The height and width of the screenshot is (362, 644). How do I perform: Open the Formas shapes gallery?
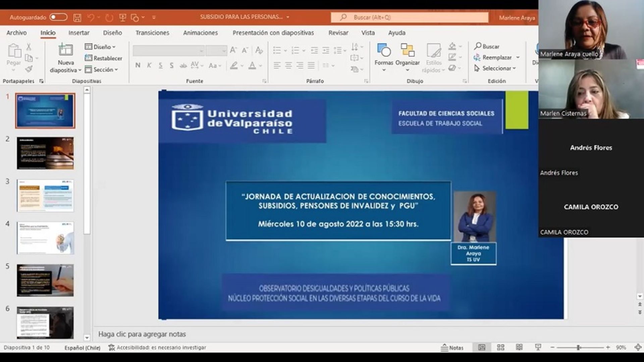pos(384,51)
